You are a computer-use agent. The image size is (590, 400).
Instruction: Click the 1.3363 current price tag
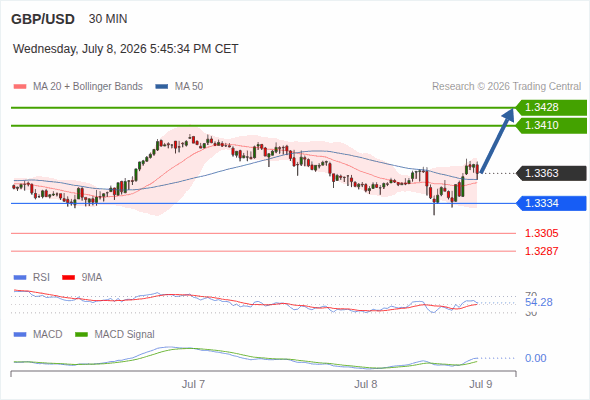pyautogui.click(x=551, y=173)
